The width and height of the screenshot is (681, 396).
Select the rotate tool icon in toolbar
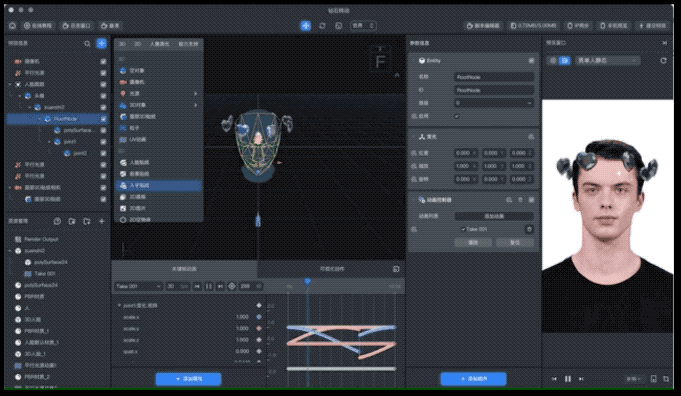[322, 26]
